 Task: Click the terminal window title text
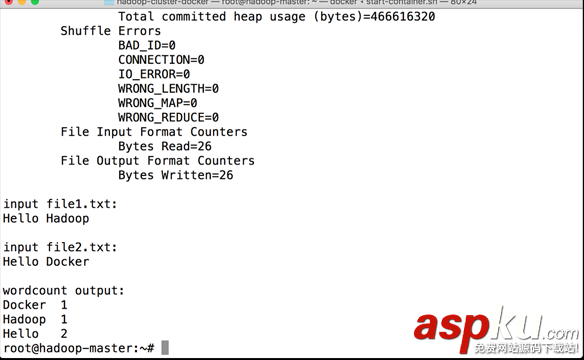296,2
